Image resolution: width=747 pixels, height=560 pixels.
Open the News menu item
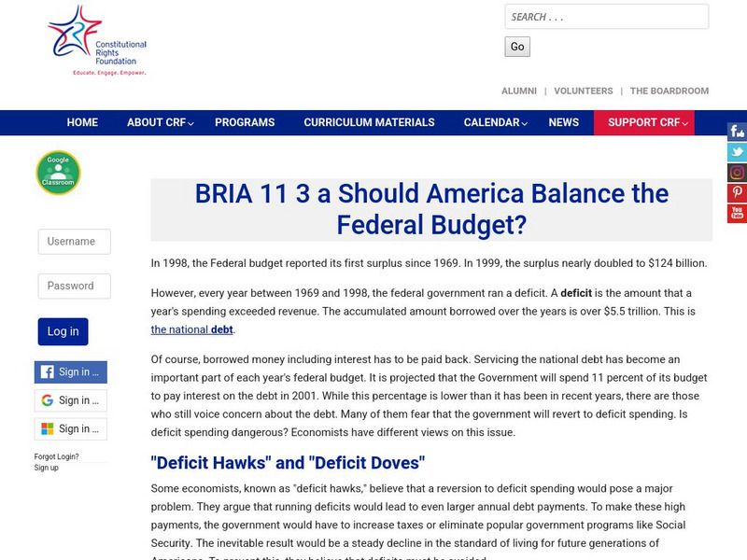click(564, 122)
